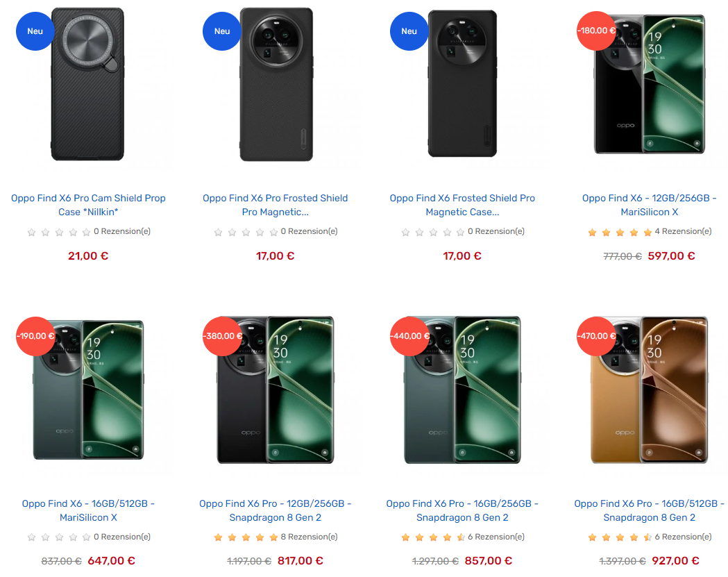
Task: Click the -440,00 € discount badge
Action: tap(409, 336)
